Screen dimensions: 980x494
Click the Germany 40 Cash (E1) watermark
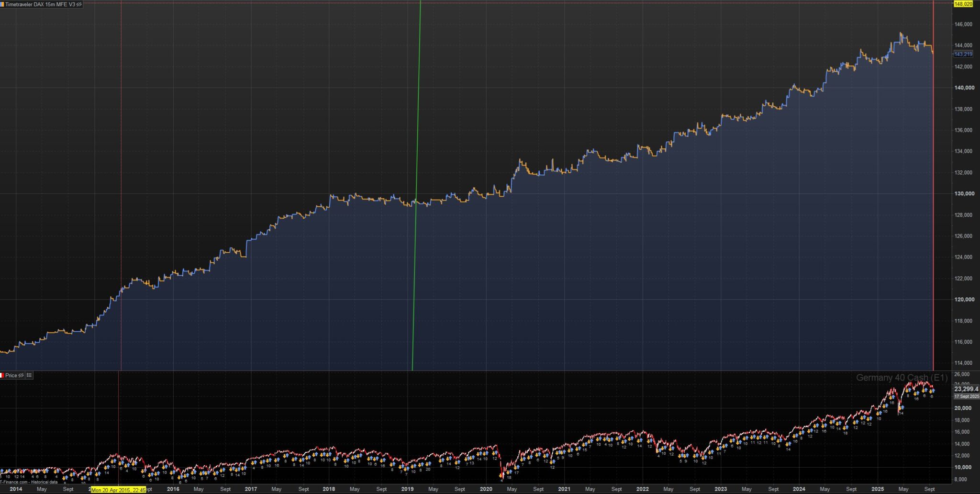point(902,378)
